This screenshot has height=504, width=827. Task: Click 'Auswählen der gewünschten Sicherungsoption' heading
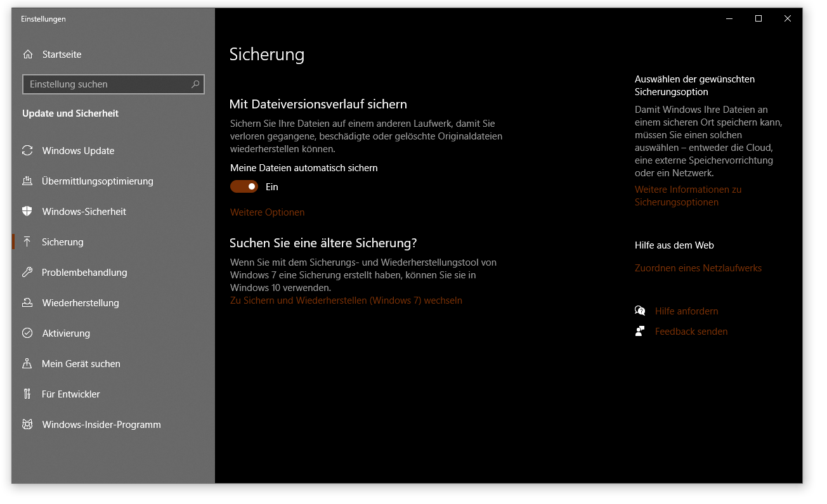[x=694, y=86]
